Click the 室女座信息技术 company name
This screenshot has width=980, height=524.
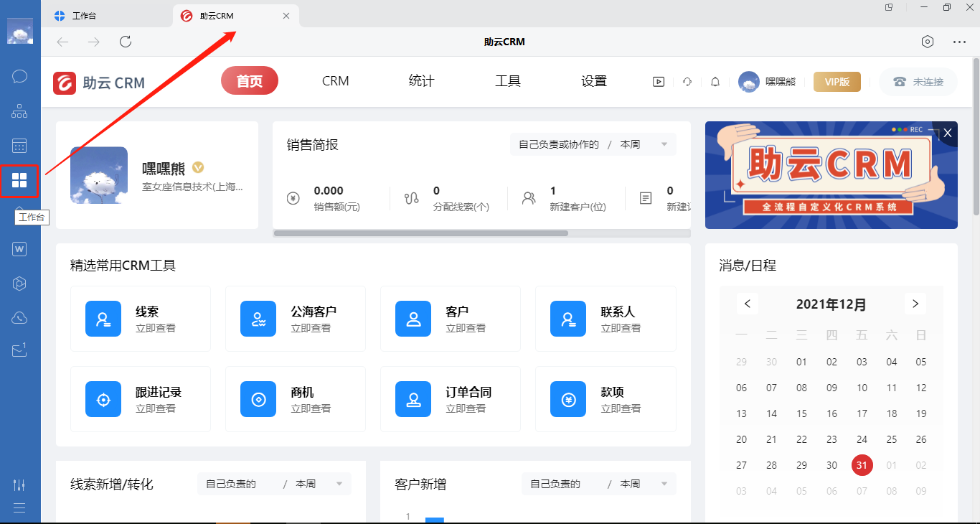point(192,187)
